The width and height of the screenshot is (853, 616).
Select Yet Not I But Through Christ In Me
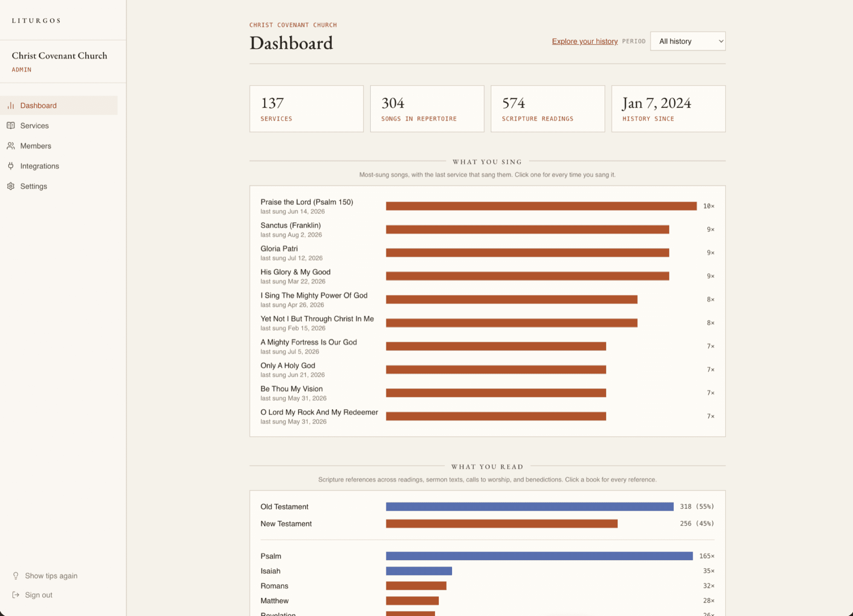coord(487,323)
